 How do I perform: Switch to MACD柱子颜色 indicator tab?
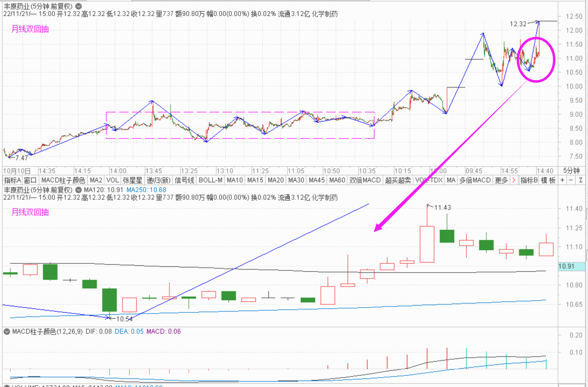pyautogui.click(x=63, y=180)
